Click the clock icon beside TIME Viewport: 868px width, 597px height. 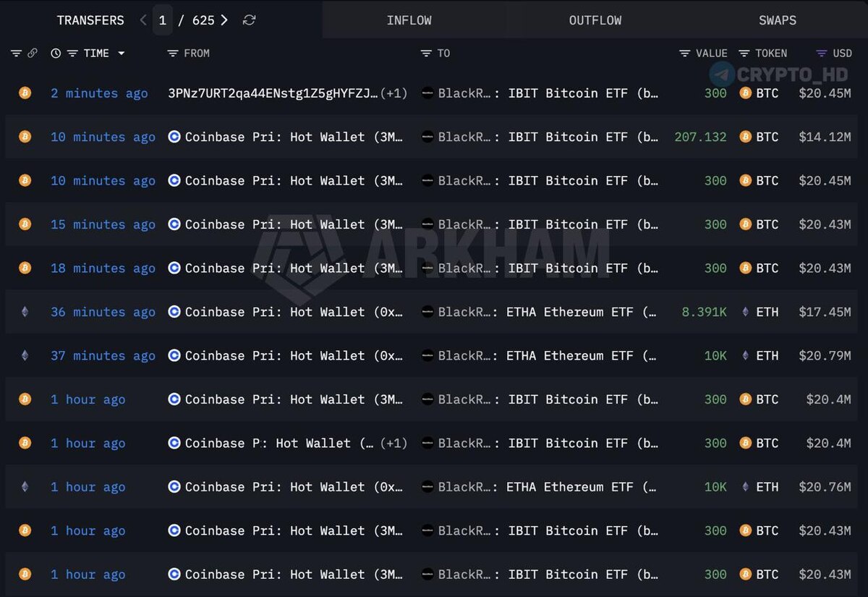tap(56, 54)
